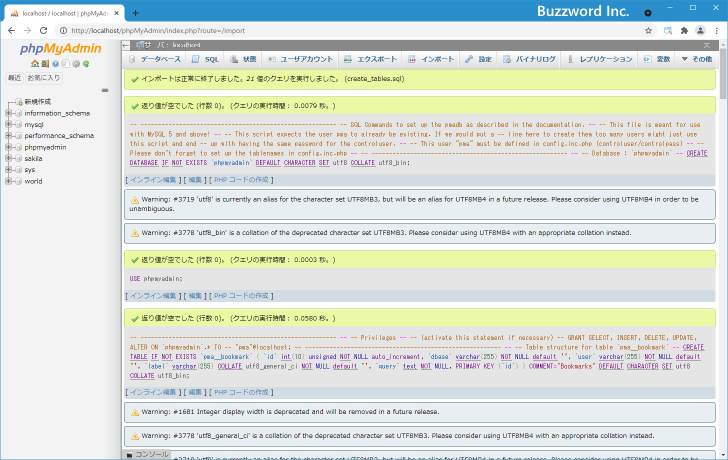Viewport: 728px width, 460px height.
Task: Click the logout door icon
Action: pyautogui.click(x=45, y=64)
